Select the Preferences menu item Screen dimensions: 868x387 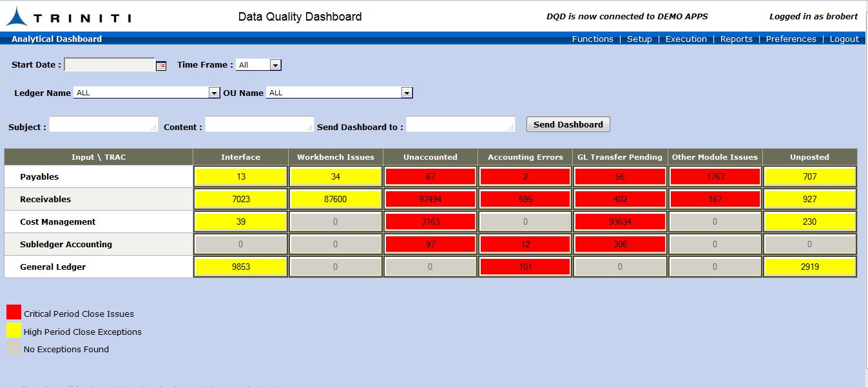pyautogui.click(x=791, y=39)
